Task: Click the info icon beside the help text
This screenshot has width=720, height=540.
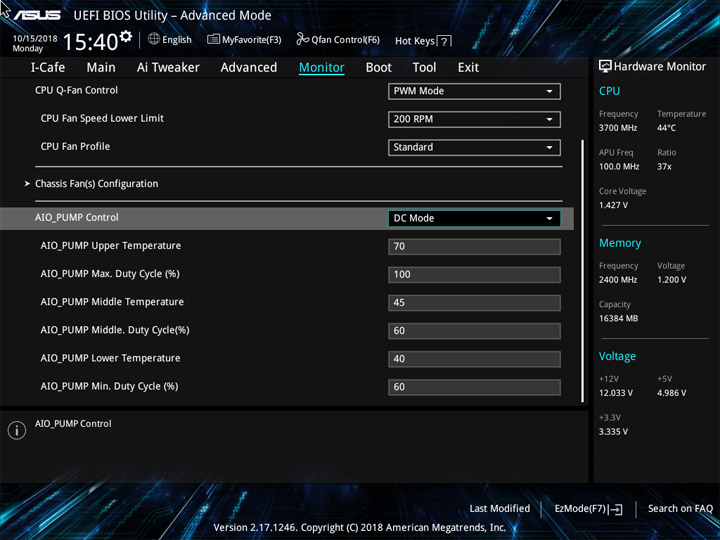Action: click(17, 430)
